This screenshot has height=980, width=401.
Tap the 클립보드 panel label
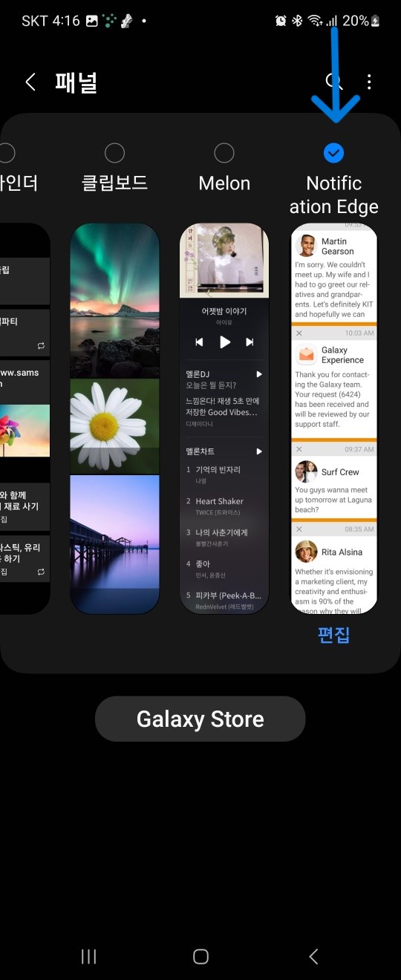pyautogui.click(x=114, y=183)
